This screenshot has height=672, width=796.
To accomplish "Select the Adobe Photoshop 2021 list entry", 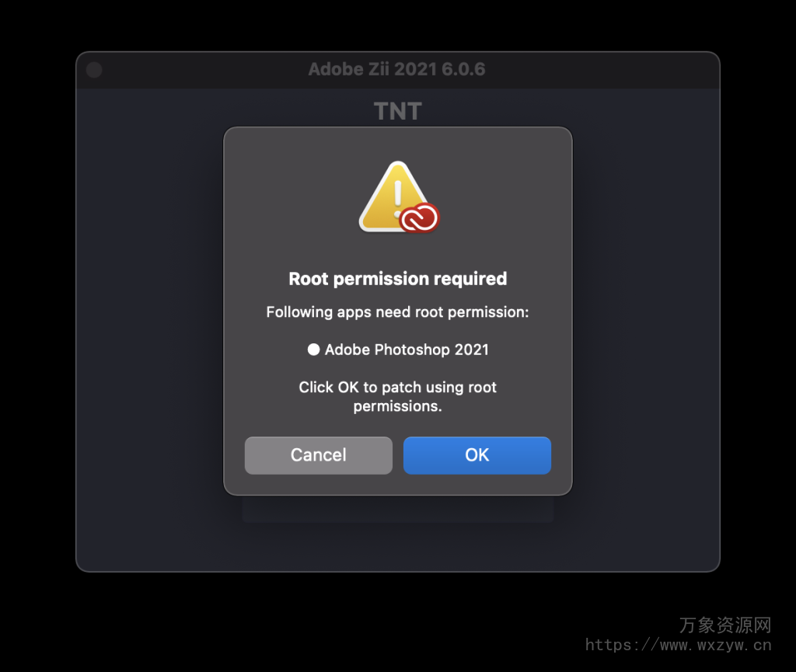I will coord(398,350).
